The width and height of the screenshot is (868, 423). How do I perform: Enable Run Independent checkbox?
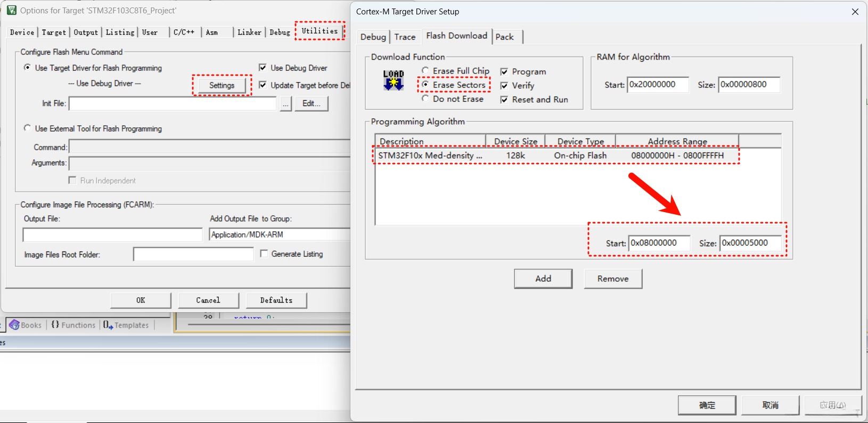[72, 181]
